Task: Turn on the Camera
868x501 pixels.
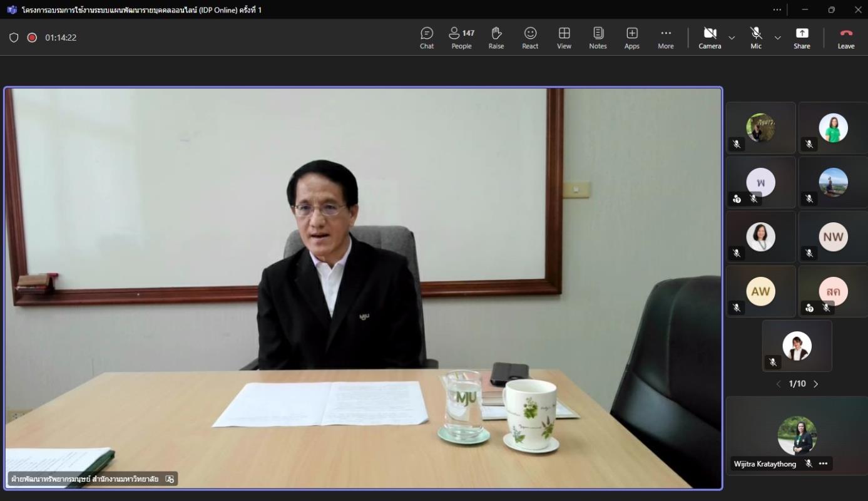Action: [x=710, y=38]
